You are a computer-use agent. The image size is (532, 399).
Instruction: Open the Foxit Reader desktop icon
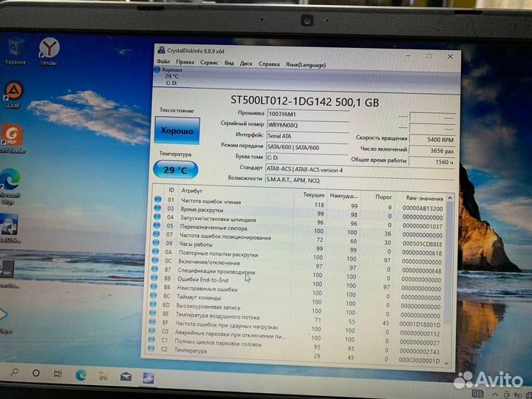coord(12,138)
